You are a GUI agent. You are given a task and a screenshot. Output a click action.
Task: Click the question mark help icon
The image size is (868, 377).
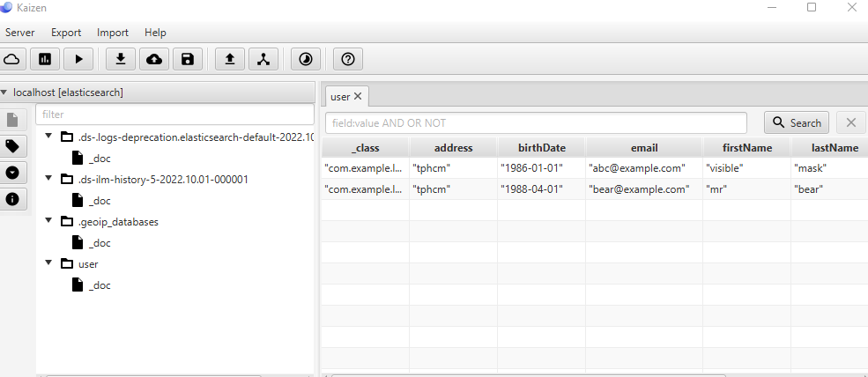pos(348,59)
